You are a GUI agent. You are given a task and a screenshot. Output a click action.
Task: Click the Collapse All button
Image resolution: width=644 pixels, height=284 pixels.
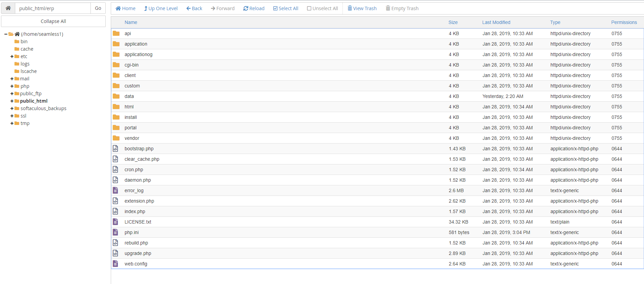(53, 21)
